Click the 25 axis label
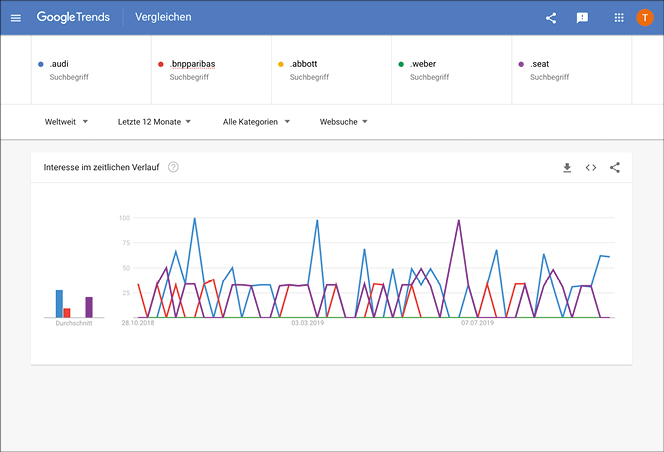664x452 pixels. pos(126,293)
